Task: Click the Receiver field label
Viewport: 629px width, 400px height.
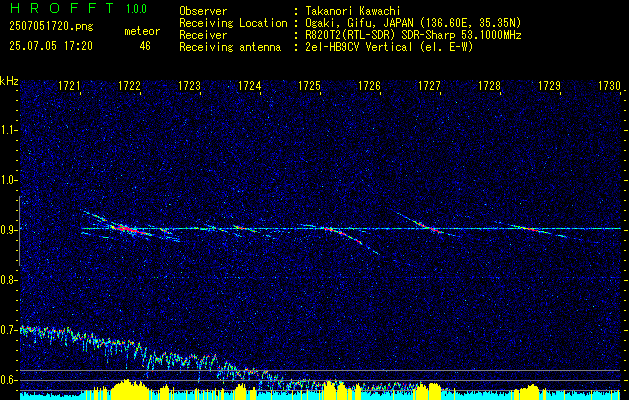Action: (203, 35)
